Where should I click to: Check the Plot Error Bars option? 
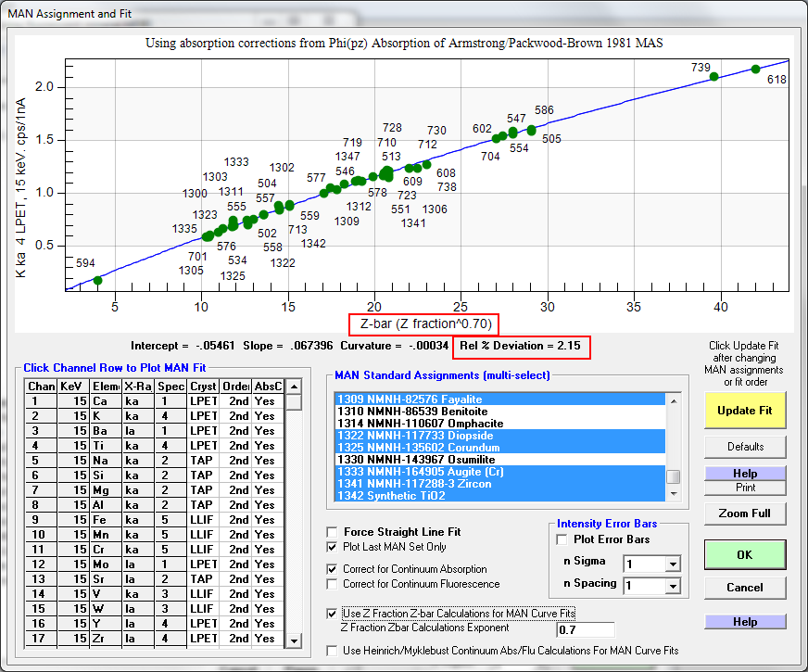coord(562,539)
